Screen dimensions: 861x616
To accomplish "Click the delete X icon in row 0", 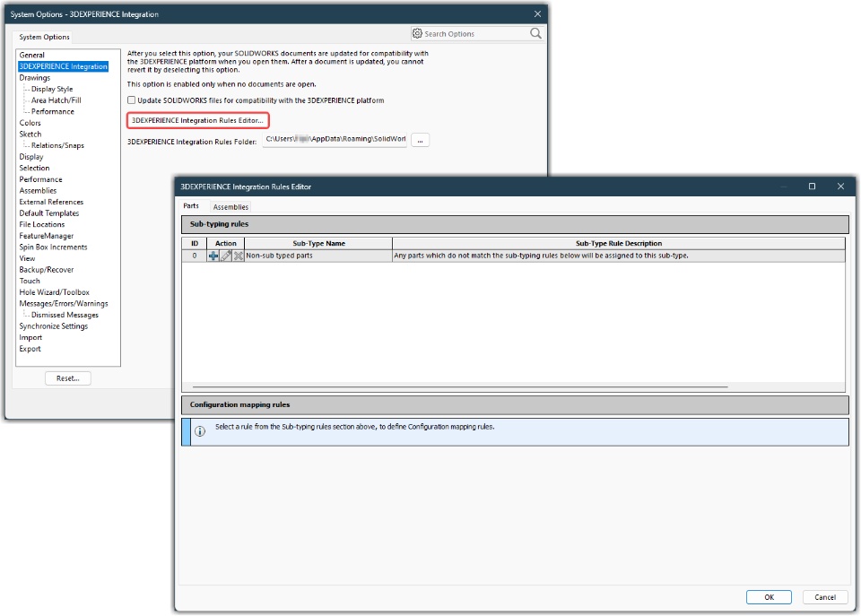I will (x=239, y=256).
